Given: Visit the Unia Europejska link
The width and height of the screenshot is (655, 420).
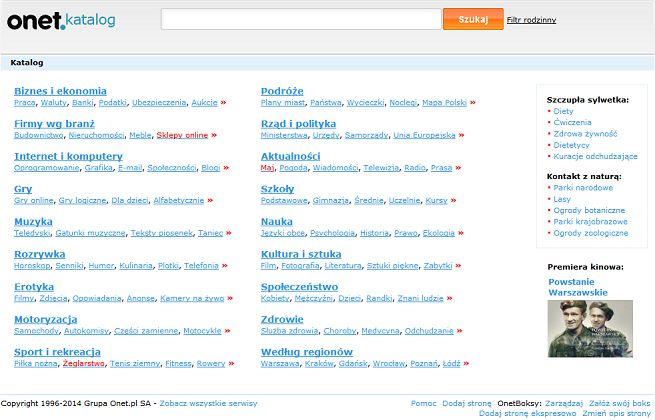Looking at the screenshot, I should 424,135.
